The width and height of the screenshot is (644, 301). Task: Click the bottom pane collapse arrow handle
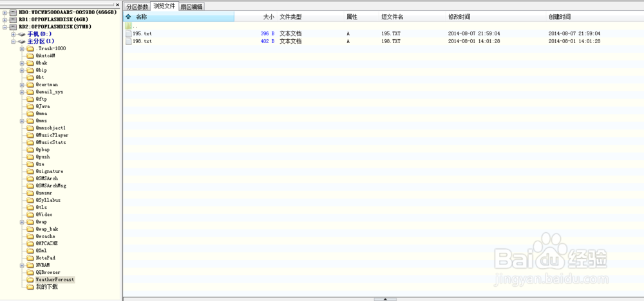pyautogui.click(x=385, y=299)
